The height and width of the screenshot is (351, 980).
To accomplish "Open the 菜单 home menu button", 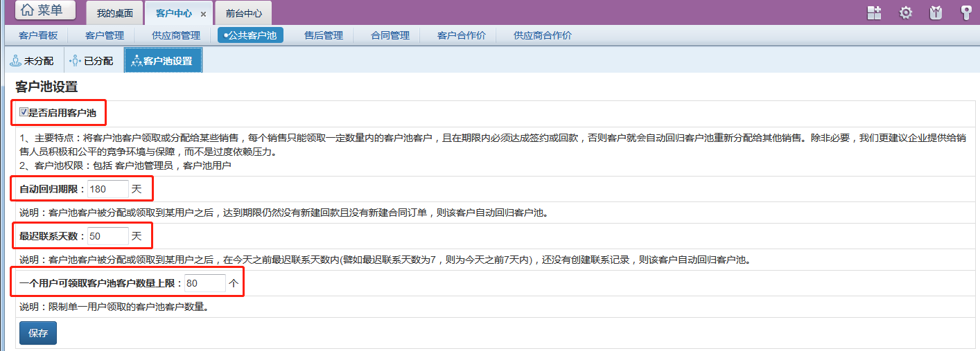I will 46,10.
